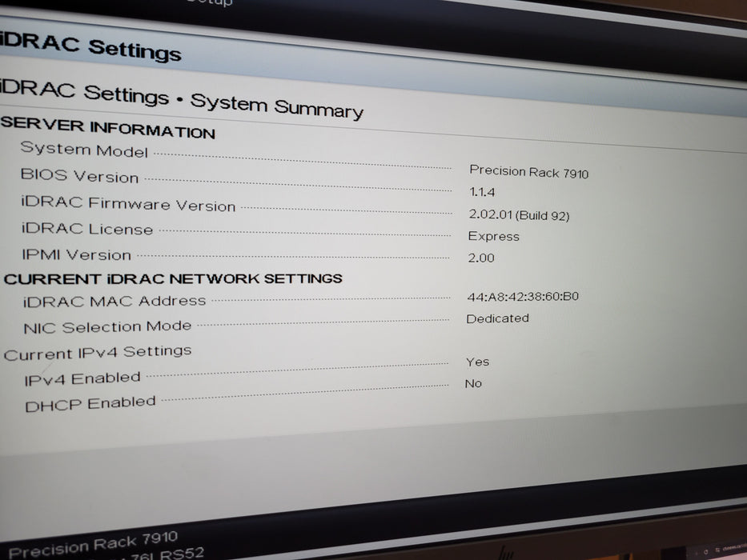Click the iDRAC Settings • System Summary title
This screenshot has width=747, height=560.
tap(181, 99)
